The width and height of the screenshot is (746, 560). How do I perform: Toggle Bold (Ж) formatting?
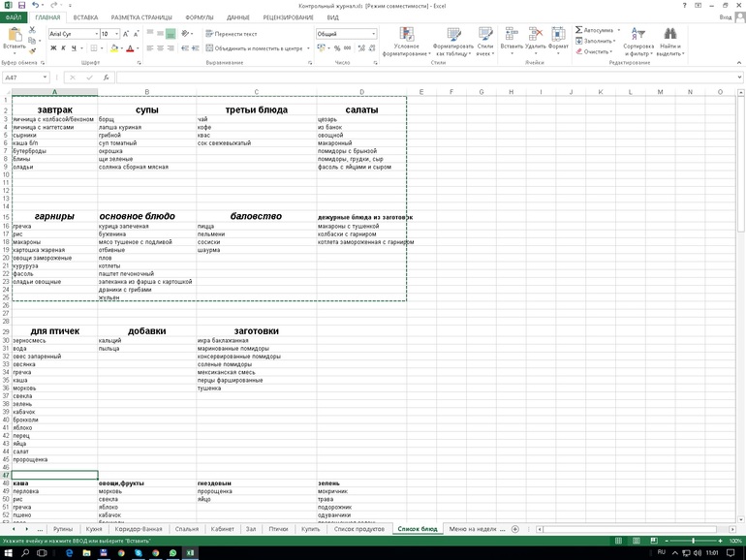pos(54,48)
